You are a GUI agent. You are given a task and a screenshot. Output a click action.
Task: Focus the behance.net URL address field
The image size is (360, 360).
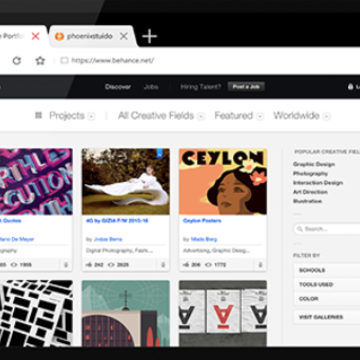(x=113, y=60)
